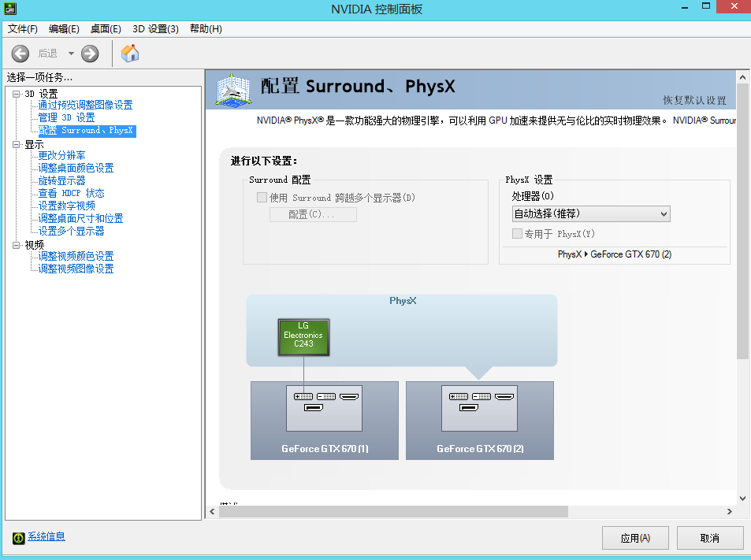The image size is (751, 560).
Task: Open 旋转显示器 page
Action: pyautogui.click(x=61, y=180)
